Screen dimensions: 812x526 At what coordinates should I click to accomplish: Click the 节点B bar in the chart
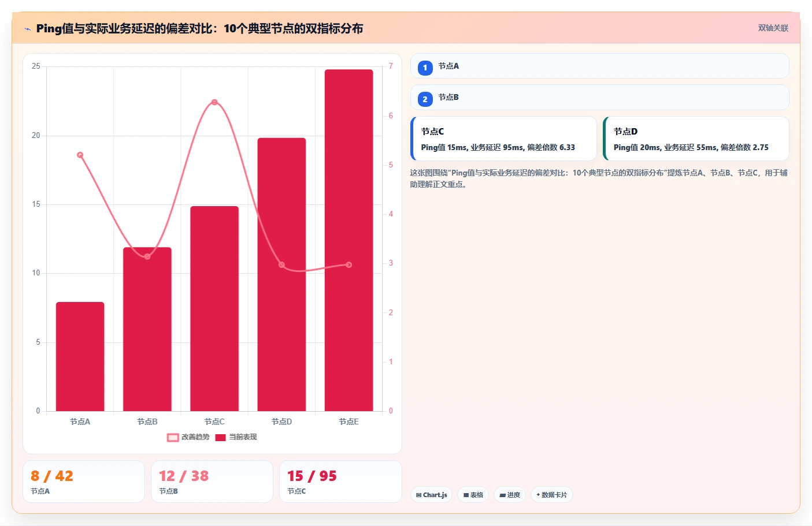tap(147, 329)
